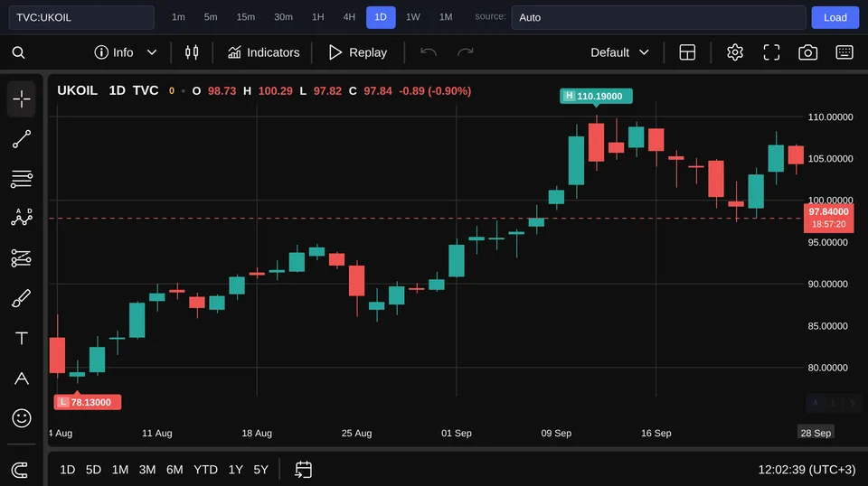Viewport: 868px width, 486px height.
Task: Open keyboard shortcuts panel
Action: click(844, 52)
